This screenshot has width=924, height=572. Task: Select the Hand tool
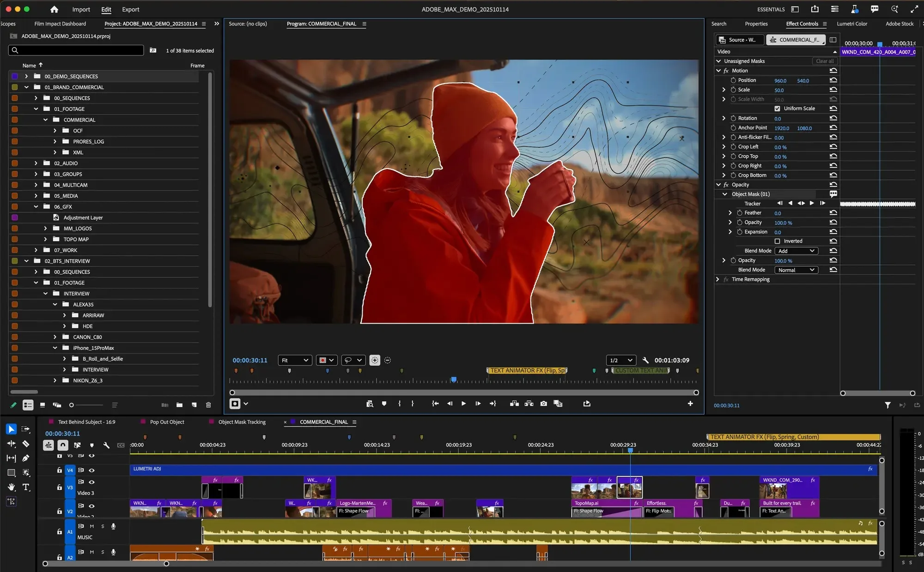coord(11,487)
